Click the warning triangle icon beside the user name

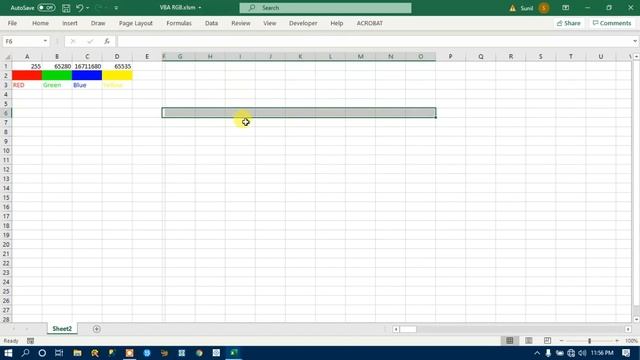pyautogui.click(x=512, y=8)
